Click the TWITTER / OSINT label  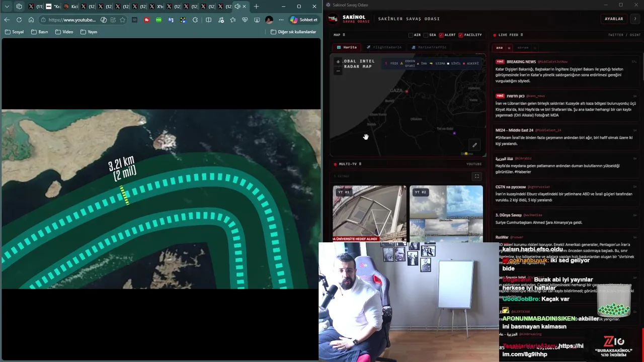pos(624,35)
